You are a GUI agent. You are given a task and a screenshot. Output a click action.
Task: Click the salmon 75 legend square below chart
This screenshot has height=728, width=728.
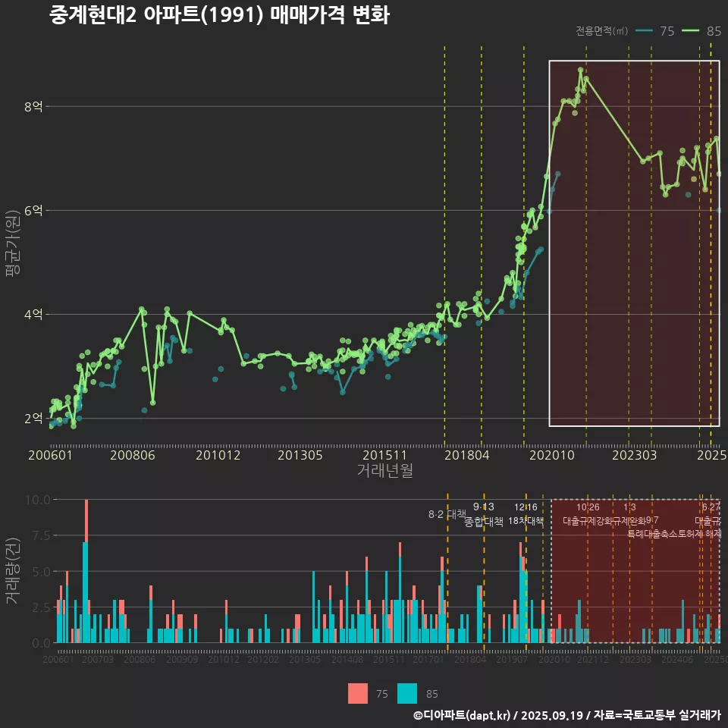click(x=358, y=693)
